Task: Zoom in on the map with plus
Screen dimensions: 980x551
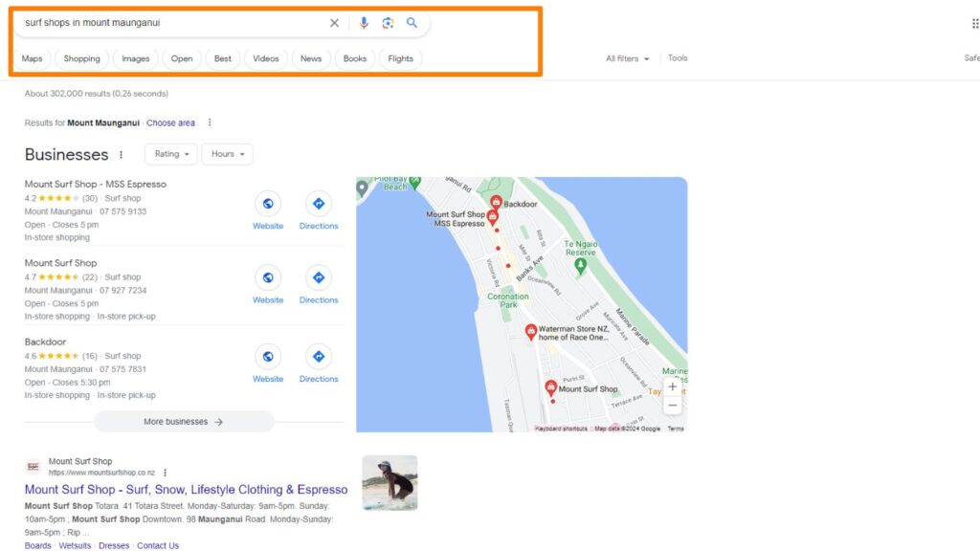Action: pyautogui.click(x=673, y=386)
